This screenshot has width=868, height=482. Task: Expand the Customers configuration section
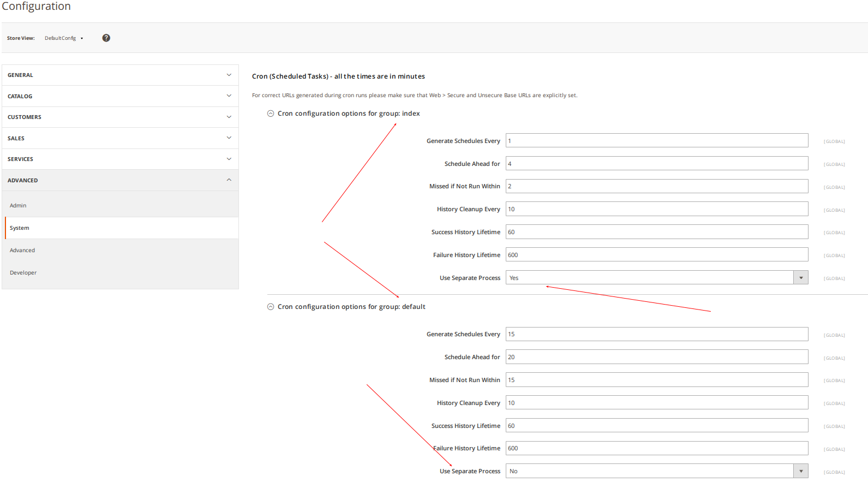click(120, 117)
